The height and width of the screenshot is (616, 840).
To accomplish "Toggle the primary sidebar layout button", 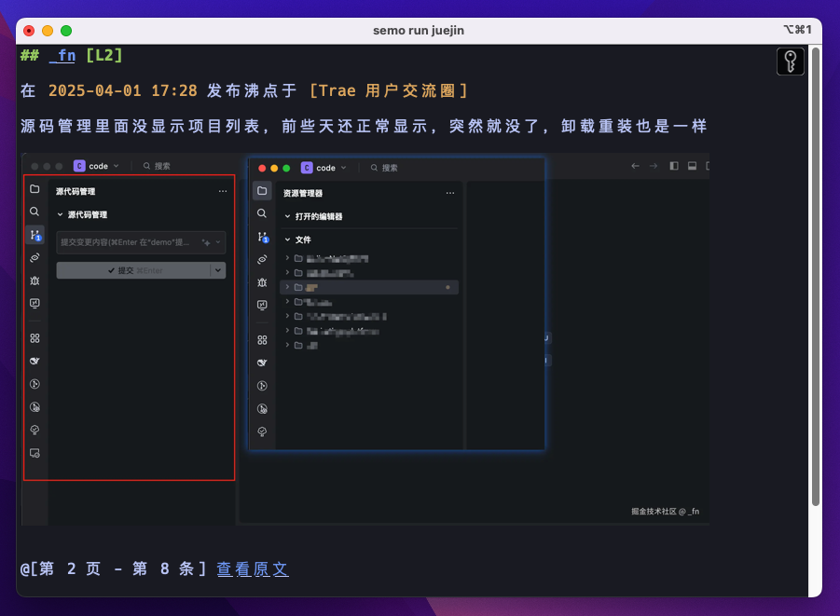I will 675,167.
